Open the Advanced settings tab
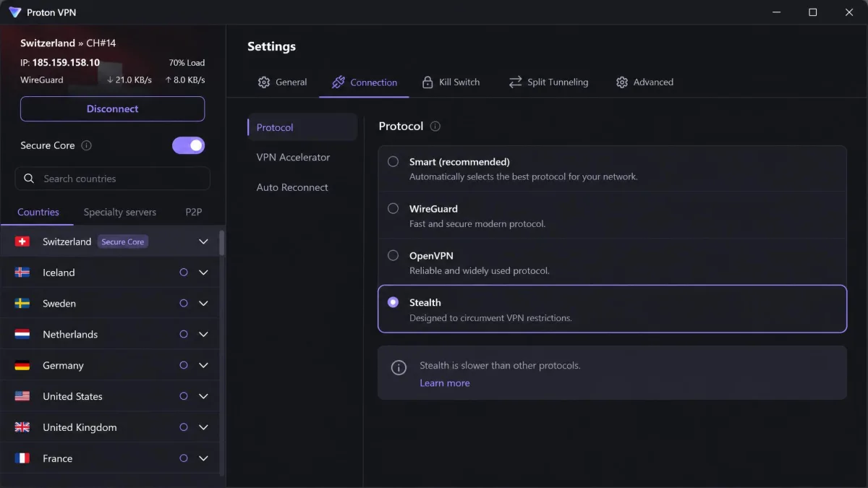 point(644,82)
